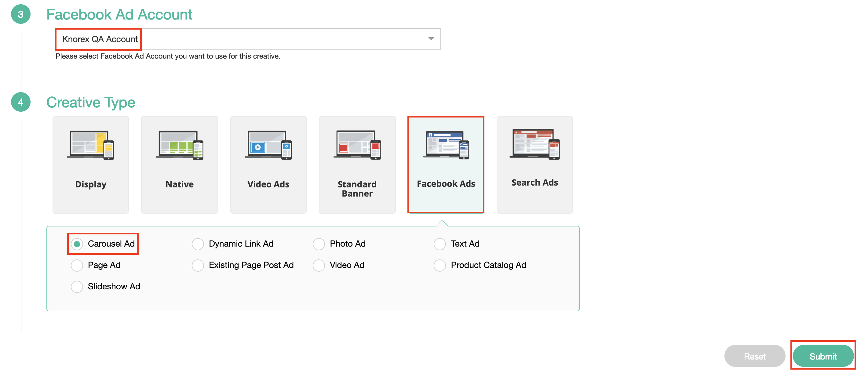Select the Video Ad radio button

319,265
